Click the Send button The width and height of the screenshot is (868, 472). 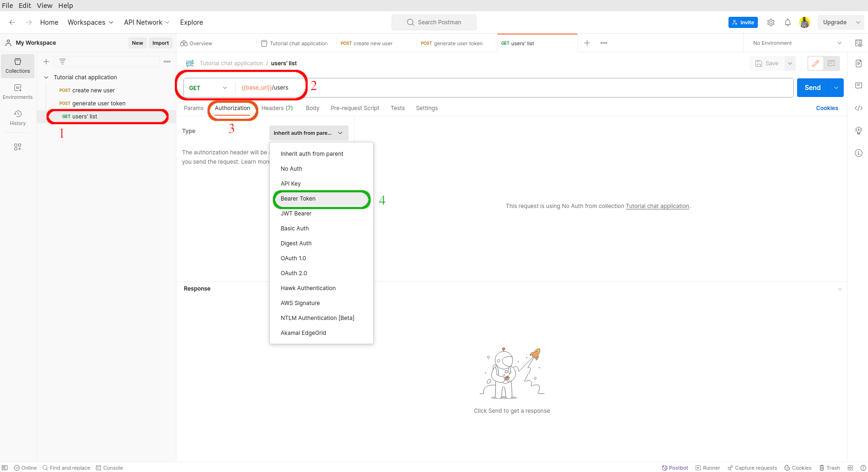click(812, 88)
